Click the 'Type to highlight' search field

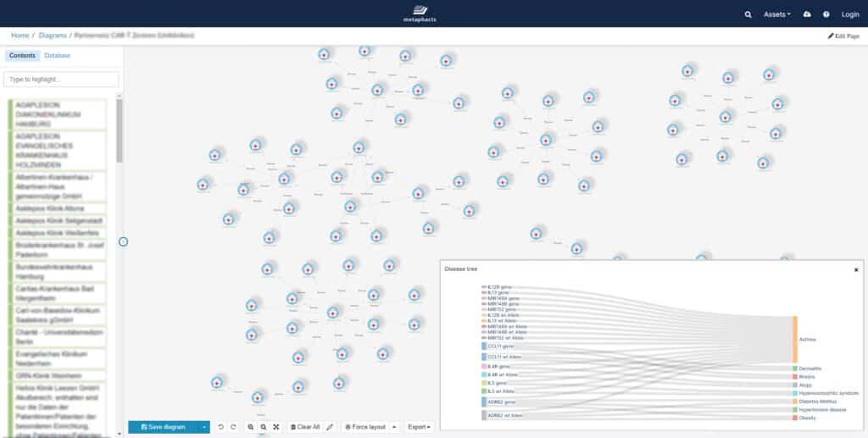[61, 79]
